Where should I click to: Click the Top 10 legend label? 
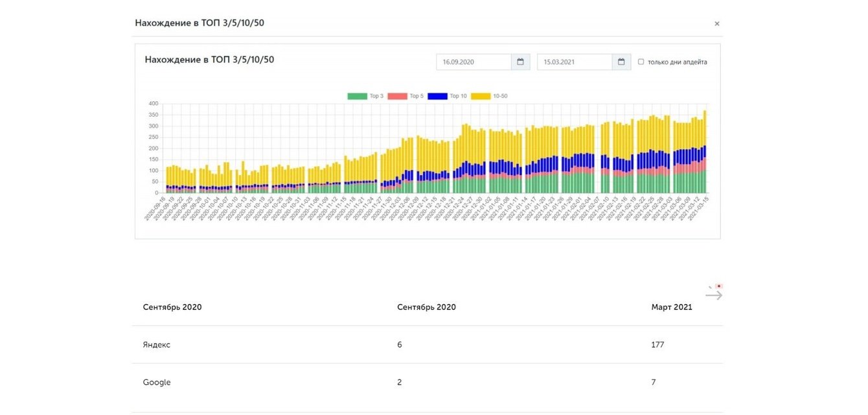458,96
